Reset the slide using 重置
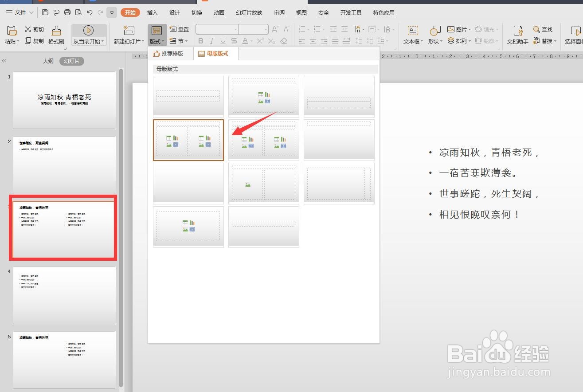The height and width of the screenshot is (392, 583). pos(179,29)
